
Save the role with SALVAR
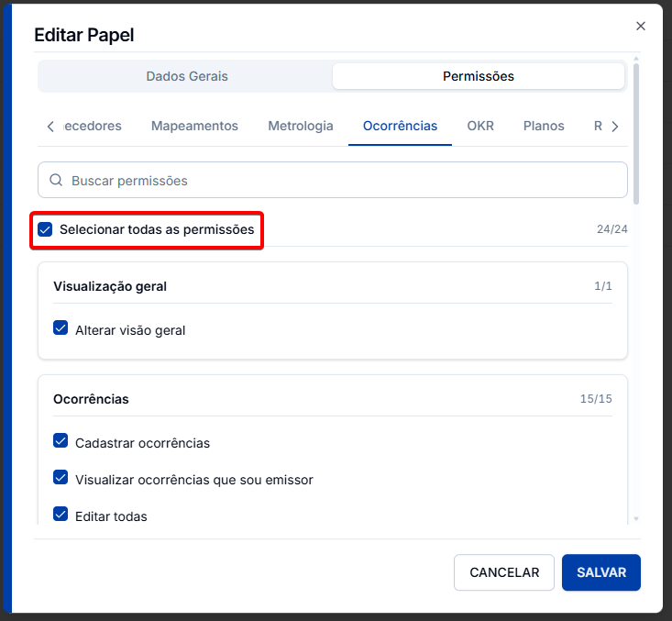click(x=600, y=572)
